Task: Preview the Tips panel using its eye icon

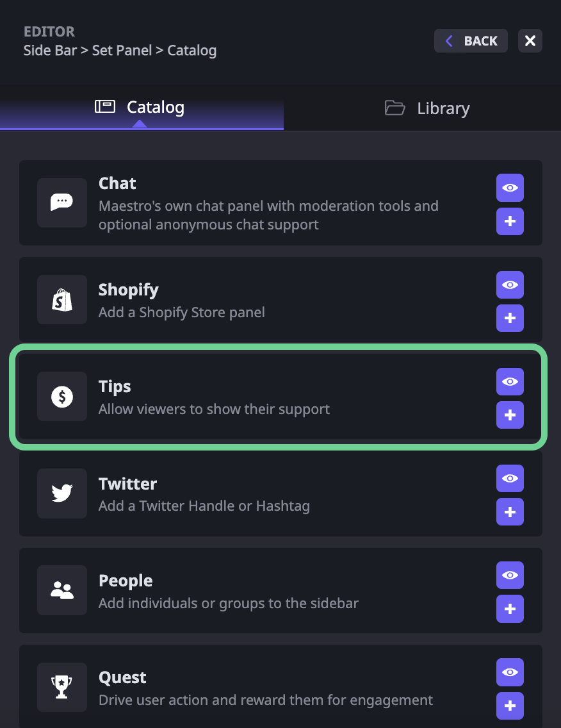Action: tap(510, 381)
